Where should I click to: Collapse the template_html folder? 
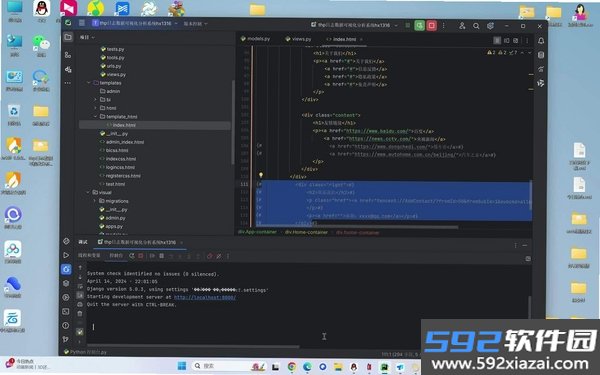coord(96,116)
